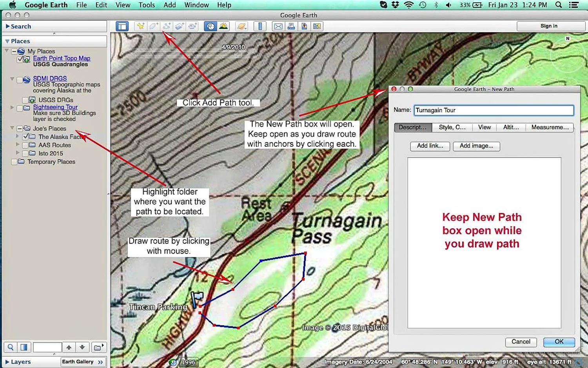Open Dropbox icon in the menu bar
Viewport: 588px width, 368px height.
[x=395, y=5]
